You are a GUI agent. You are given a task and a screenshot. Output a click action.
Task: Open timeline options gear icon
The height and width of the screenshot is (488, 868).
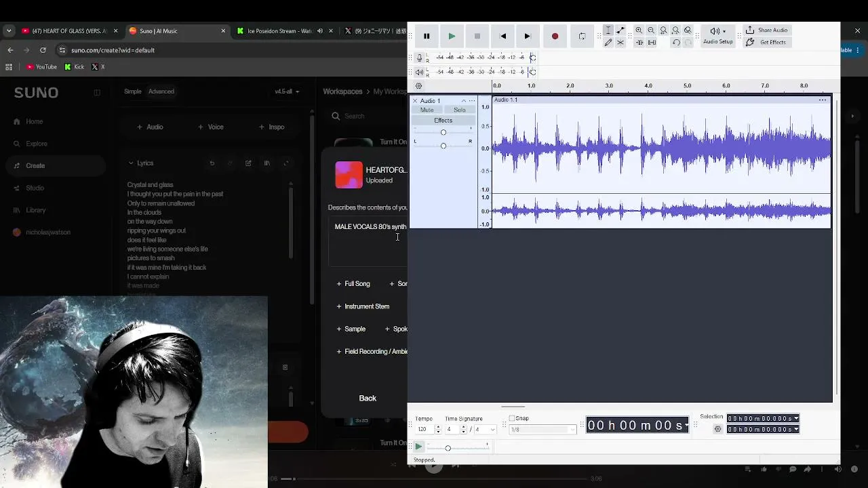(418, 86)
